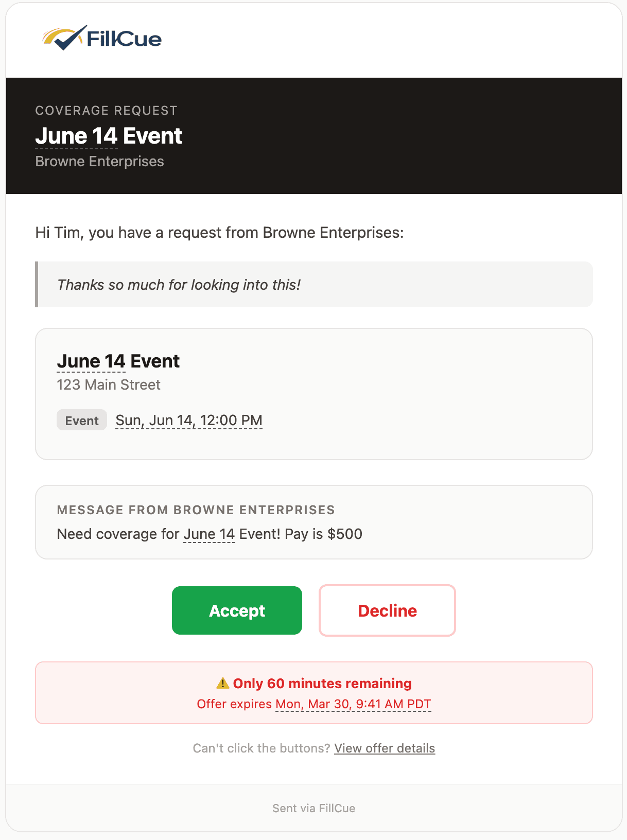
Task: Click the 123 Main Street address
Action: pyautogui.click(x=108, y=384)
